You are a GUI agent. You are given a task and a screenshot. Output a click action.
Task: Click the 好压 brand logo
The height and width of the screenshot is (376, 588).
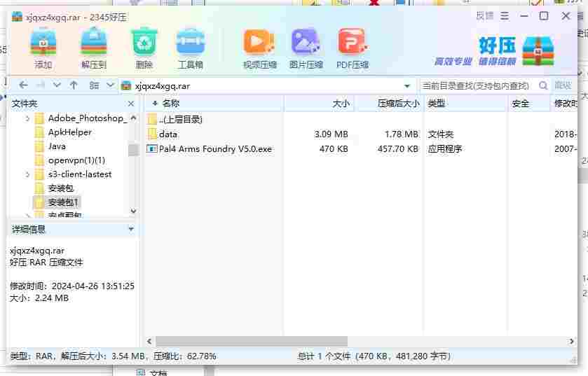(495, 51)
